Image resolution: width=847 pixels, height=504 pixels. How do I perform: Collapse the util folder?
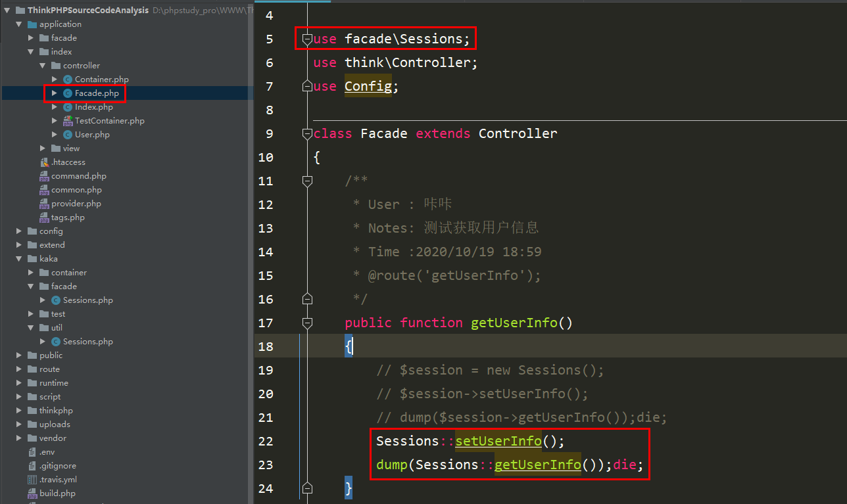[x=31, y=328]
